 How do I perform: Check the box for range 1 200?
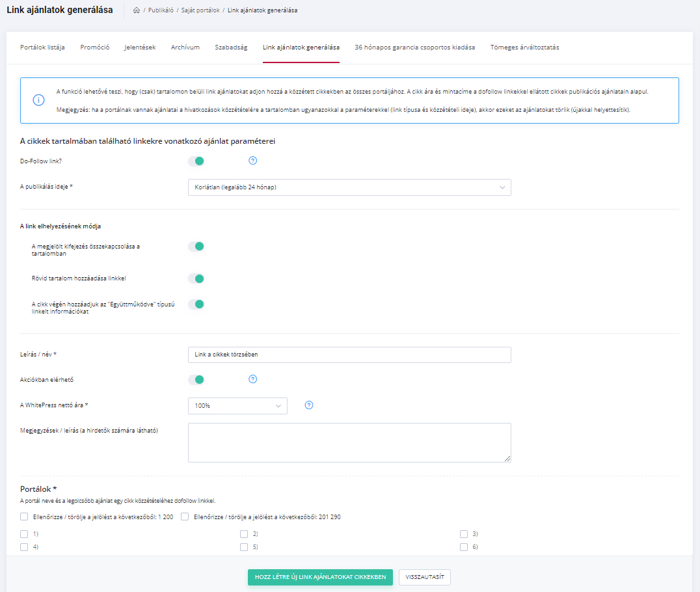click(24, 517)
